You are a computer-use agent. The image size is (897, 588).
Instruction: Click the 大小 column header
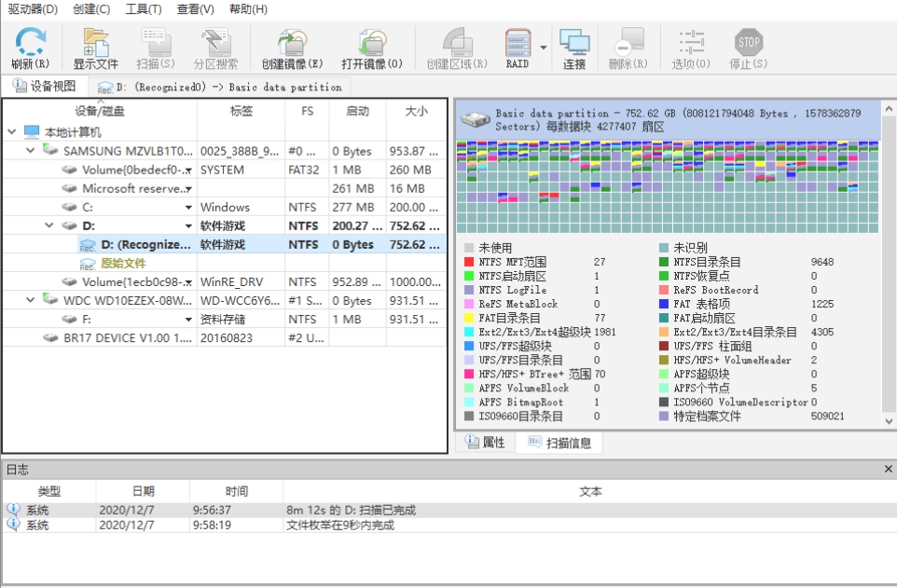coord(416,111)
